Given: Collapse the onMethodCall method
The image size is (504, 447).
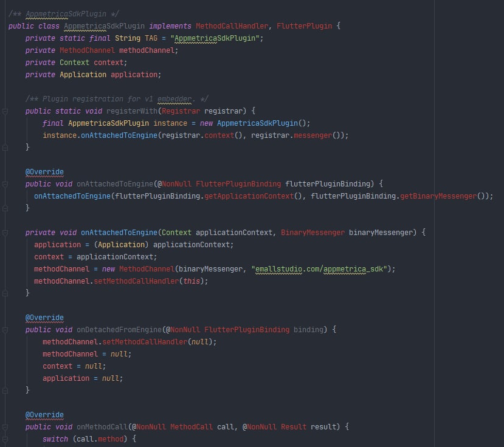Looking at the screenshot, I should coord(5,428).
